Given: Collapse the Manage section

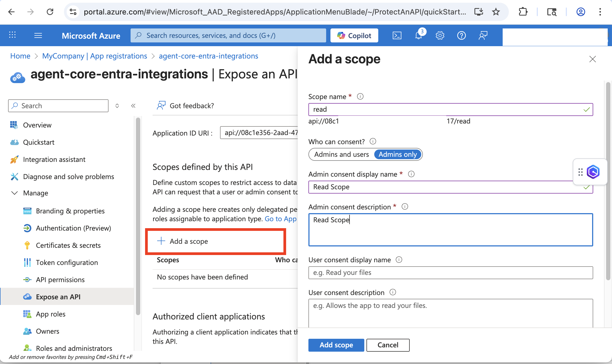Looking at the screenshot, I should click(15, 193).
